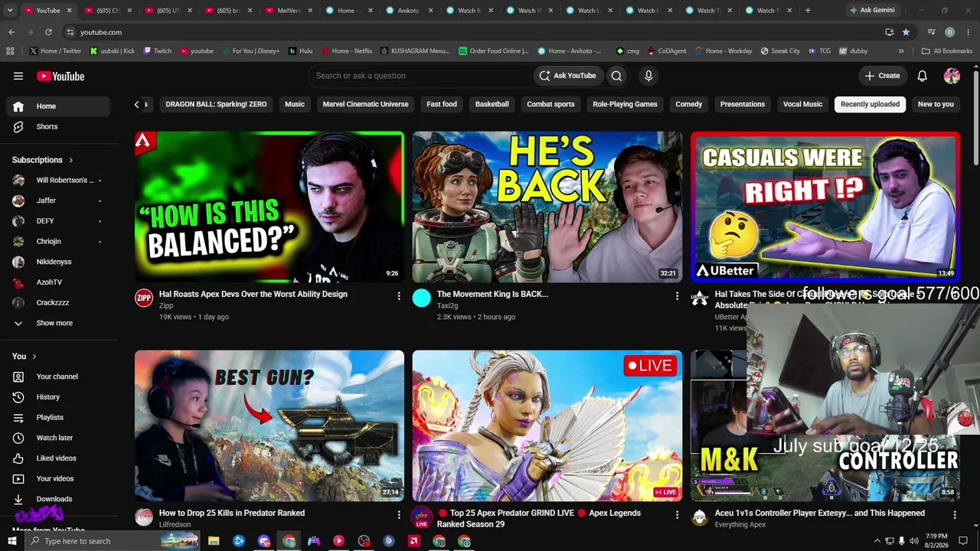Viewport: 980px width, 551px height.
Task: Show hidden system tray icons
Action: (877, 541)
